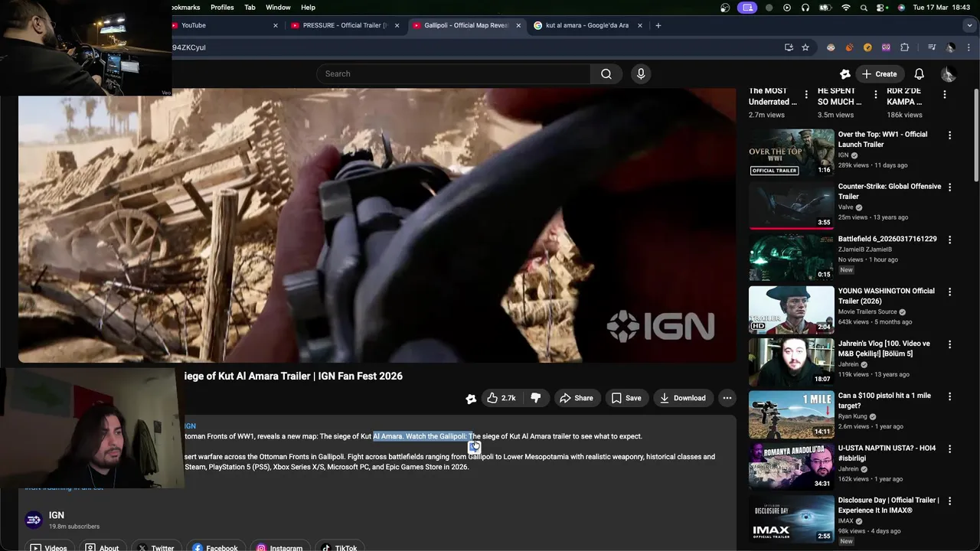
Task: Click the monkey face extension icon
Action: [831, 47]
